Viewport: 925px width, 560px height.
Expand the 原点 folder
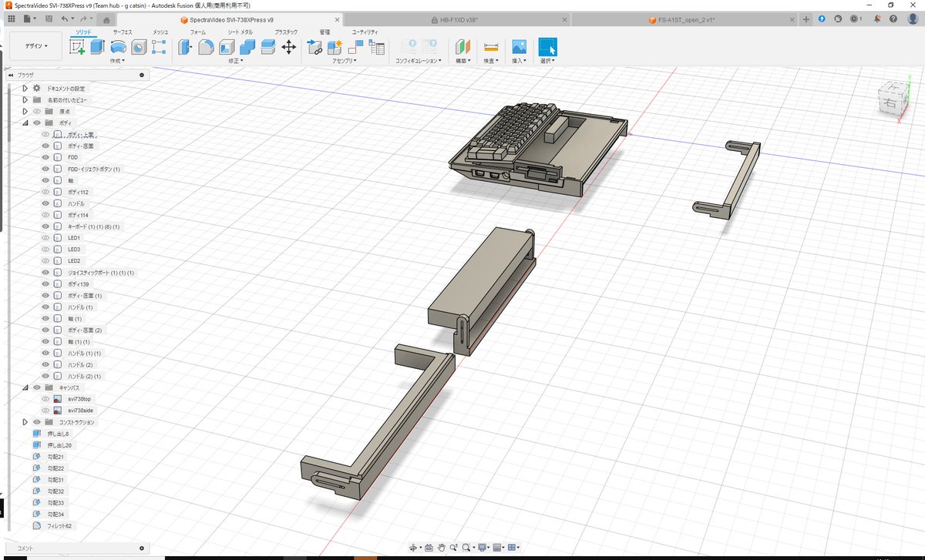pyautogui.click(x=25, y=112)
